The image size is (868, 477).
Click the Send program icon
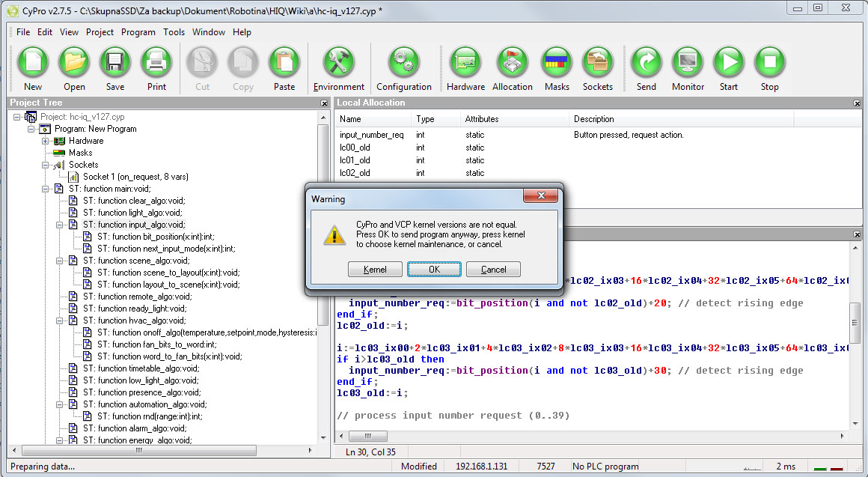pos(646,61)
